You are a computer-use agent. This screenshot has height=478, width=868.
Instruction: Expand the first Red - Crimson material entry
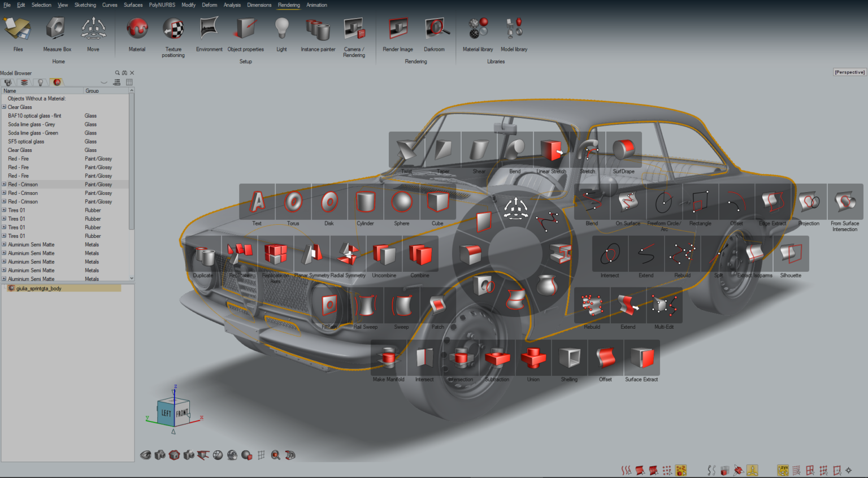tap(4, 184)
